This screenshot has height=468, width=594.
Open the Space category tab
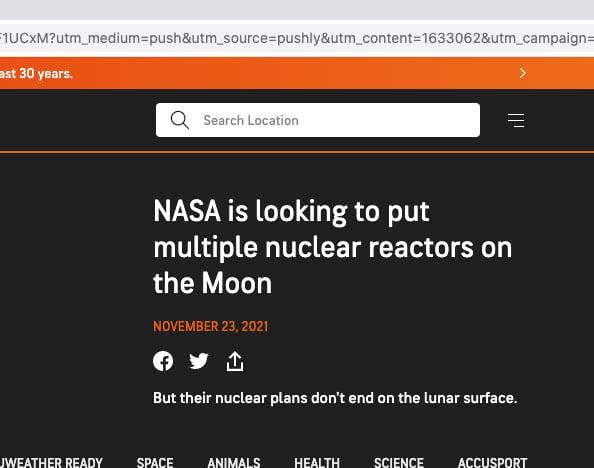[x=155, y=463]
